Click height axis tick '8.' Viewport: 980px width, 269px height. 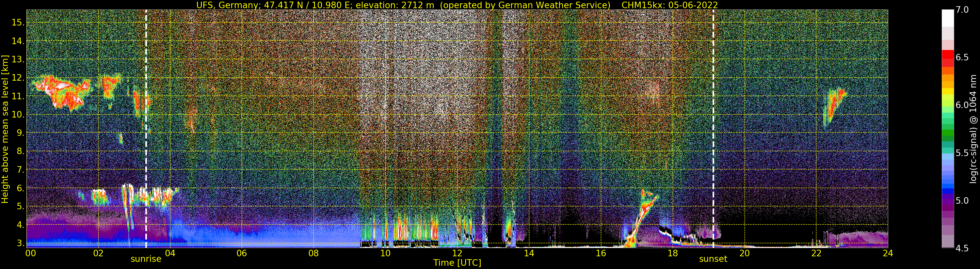click(20, 151)
